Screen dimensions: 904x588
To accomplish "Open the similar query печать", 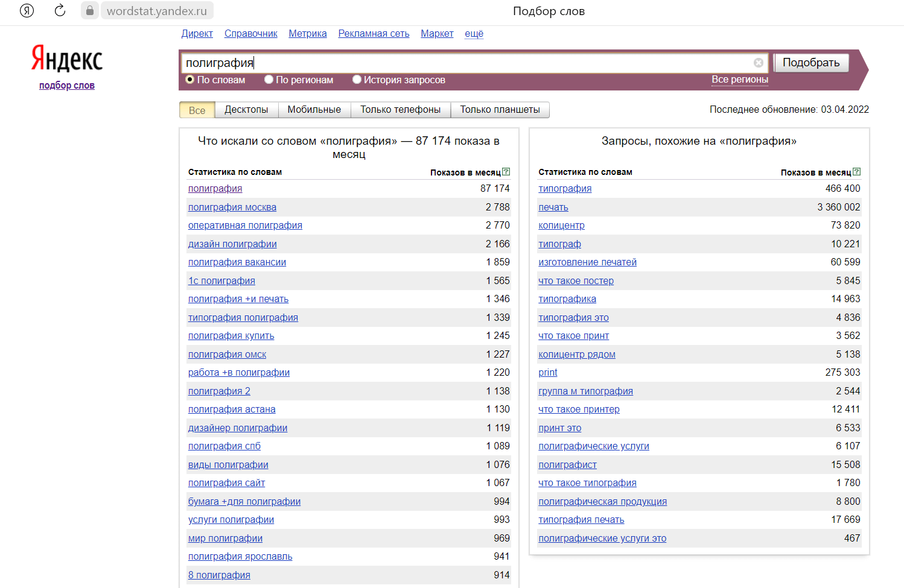I will 553,207.
